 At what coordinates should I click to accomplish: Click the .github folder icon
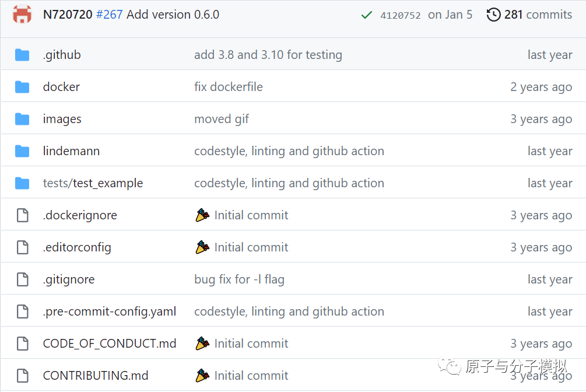22,55
